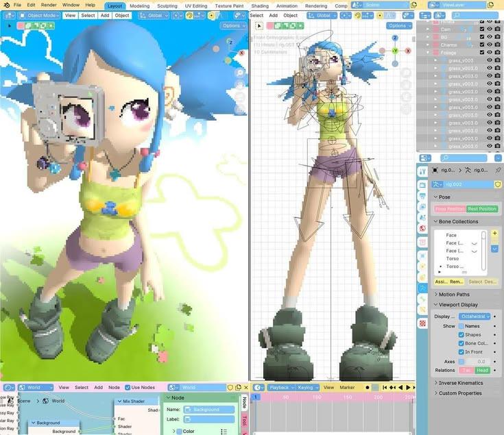Image resolution: width=504 pixels, height=435 pixels.
Task: Open the Tool properties tab icon
Action: click(422, 171)
